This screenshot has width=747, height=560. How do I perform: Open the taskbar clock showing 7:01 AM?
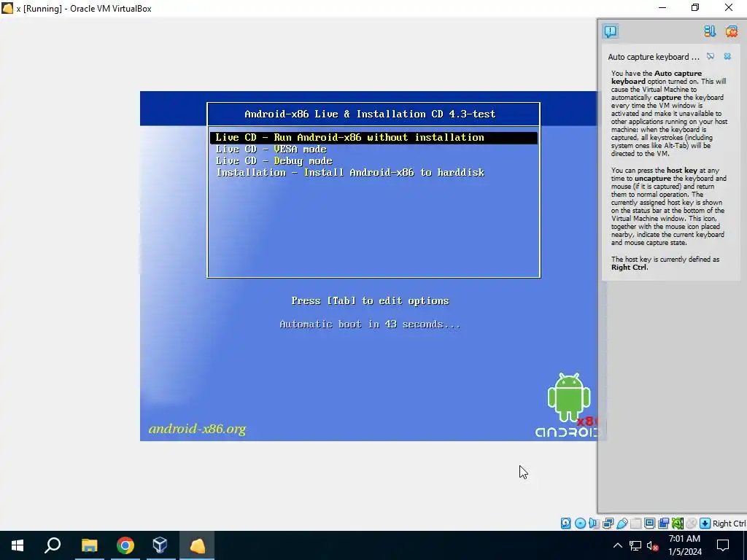(684, 545)
